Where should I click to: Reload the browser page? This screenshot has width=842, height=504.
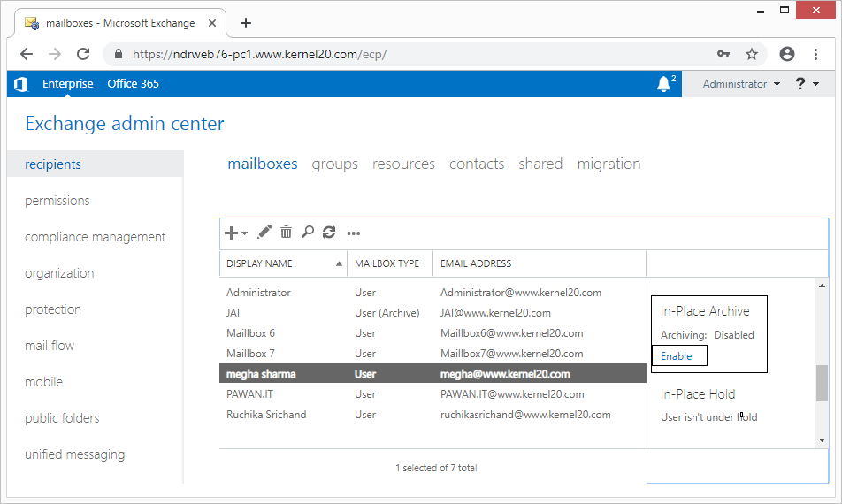83,54
